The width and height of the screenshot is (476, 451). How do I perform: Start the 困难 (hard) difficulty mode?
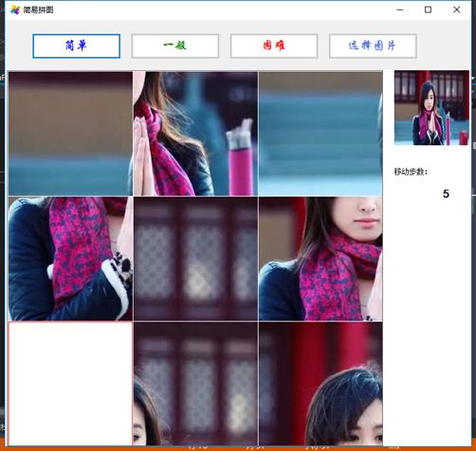click(x=274, y=46)
